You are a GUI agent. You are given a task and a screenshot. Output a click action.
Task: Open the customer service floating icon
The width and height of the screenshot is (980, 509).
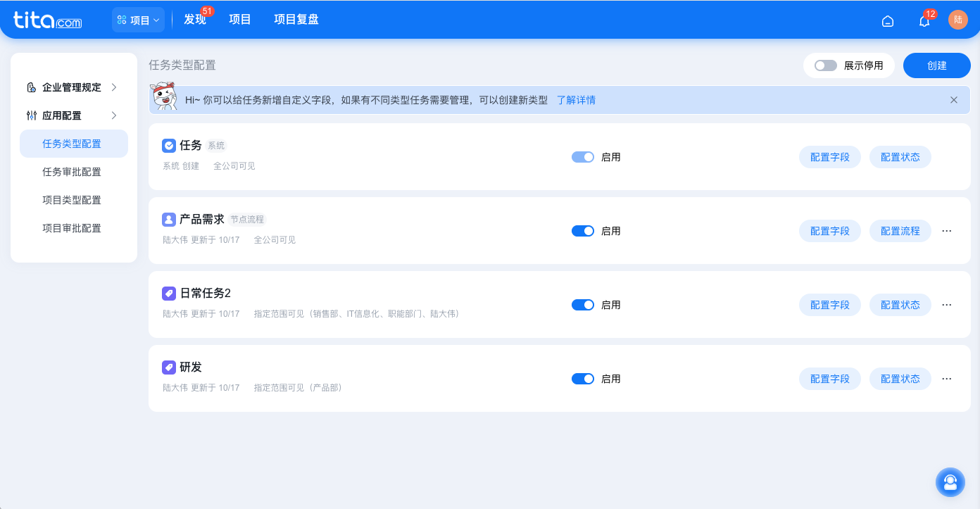[950, 482]
